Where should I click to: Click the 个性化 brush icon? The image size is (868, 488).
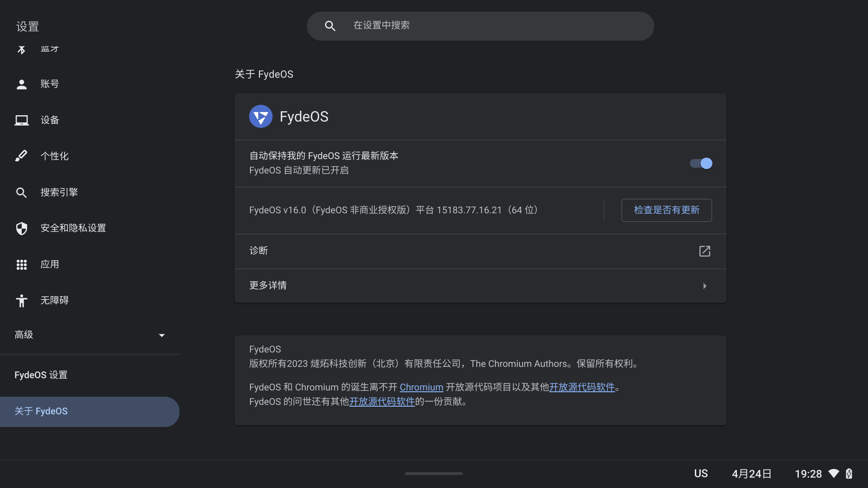coord(21,156)
